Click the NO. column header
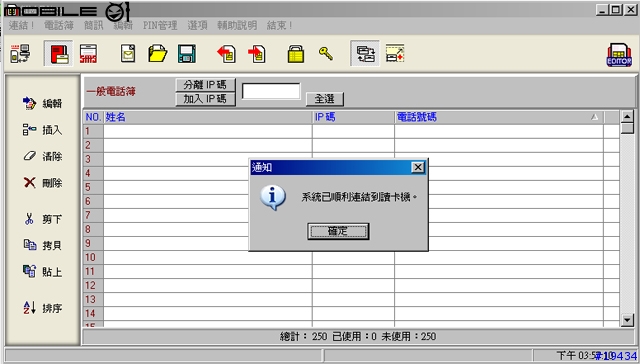 pos(93,117)
